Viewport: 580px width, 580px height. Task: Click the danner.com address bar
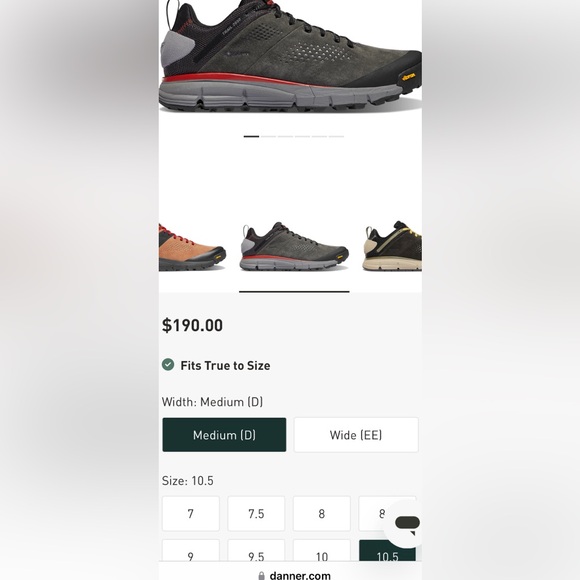pos(290,575)
